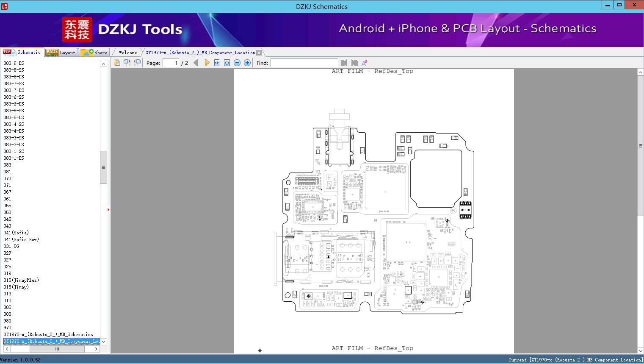The width and height of the screenshot is (644, 364).
Task: Select 083-1-DS in the model list
Action: click(14, 158)
